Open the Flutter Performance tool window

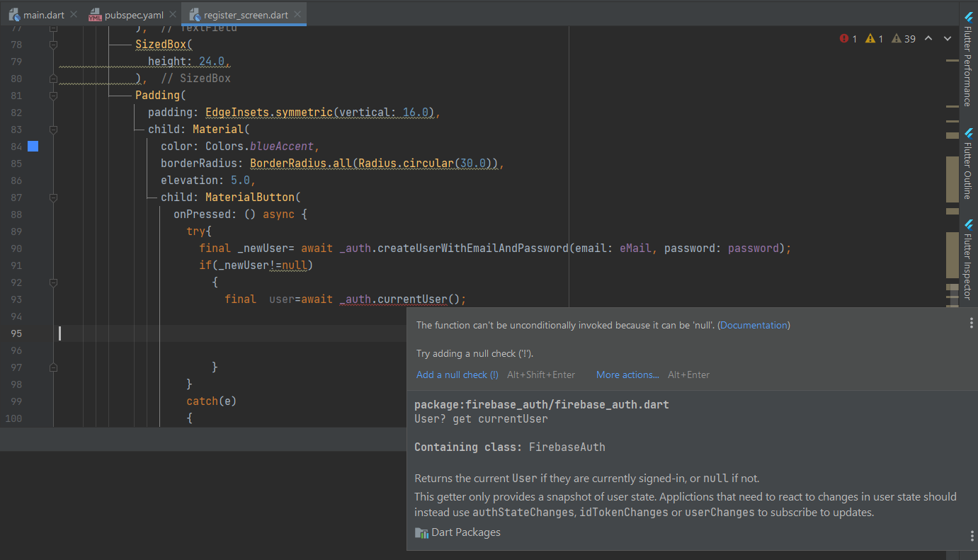pyautogui.click(x=968, y=58)
